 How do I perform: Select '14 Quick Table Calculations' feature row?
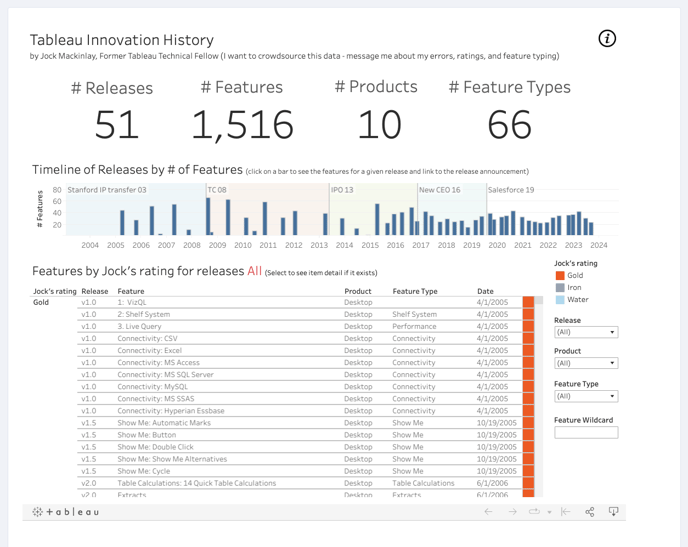197,483
